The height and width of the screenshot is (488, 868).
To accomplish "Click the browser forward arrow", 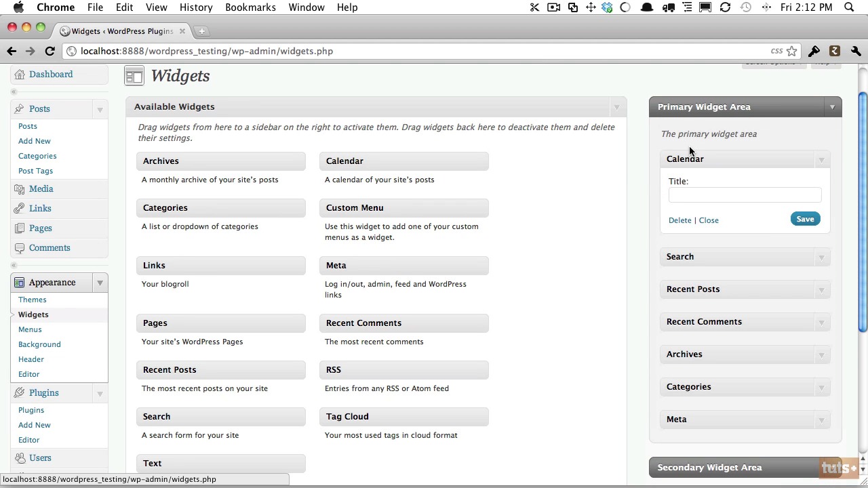I will 30,51.
